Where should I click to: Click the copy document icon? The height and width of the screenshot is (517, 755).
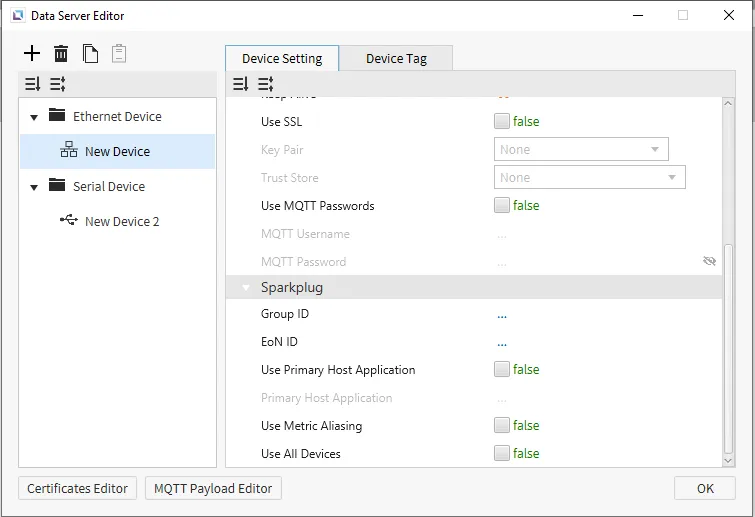click(x=90, y=54)
